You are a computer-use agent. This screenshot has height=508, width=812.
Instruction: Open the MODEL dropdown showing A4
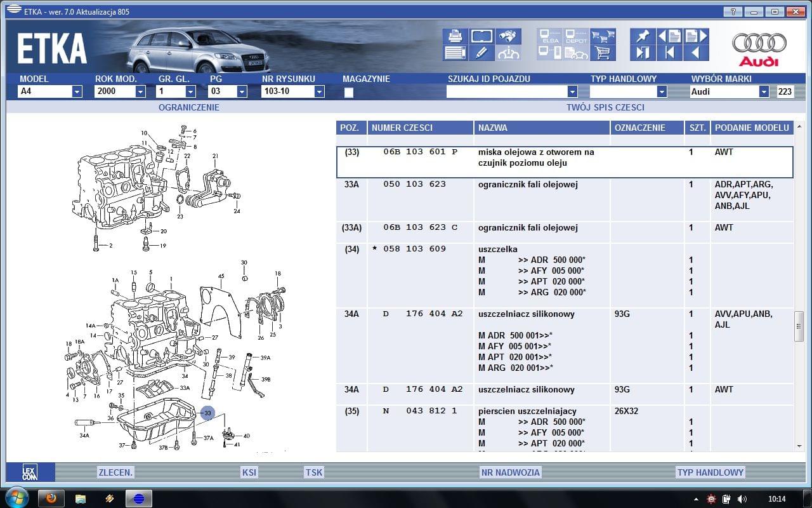(50, 91)
